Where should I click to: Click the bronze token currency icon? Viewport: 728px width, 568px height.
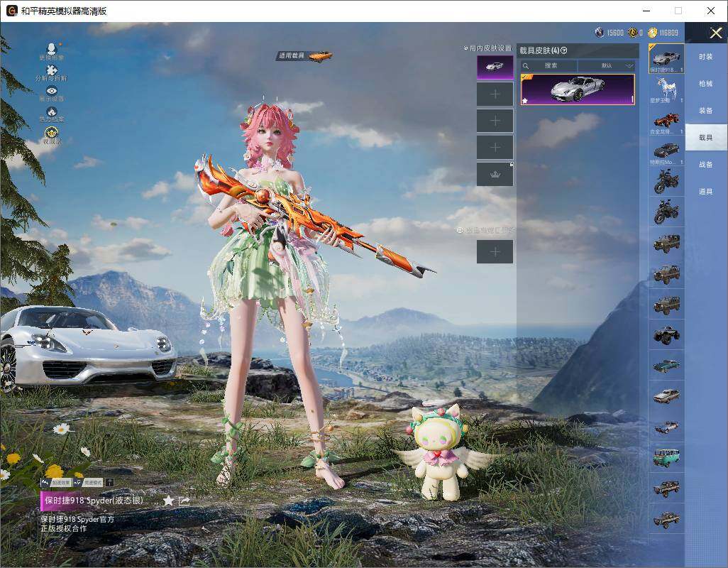tap(632, 33)
